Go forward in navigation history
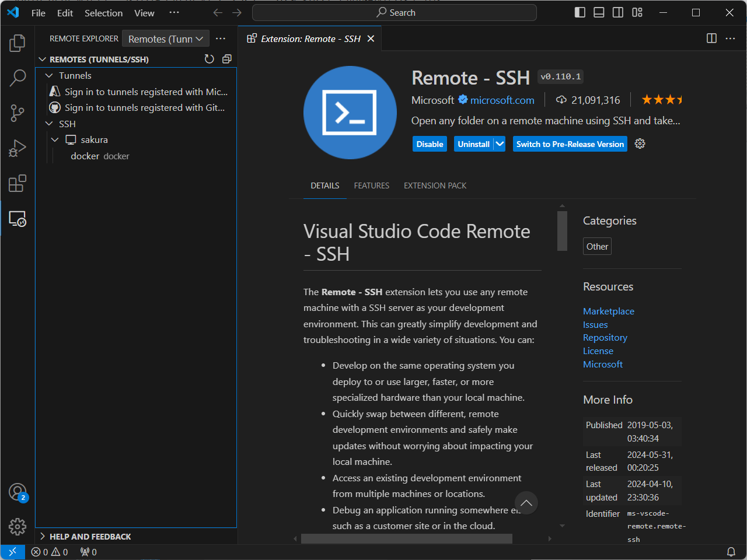This screenshot has width=747, height=560. 237,13
